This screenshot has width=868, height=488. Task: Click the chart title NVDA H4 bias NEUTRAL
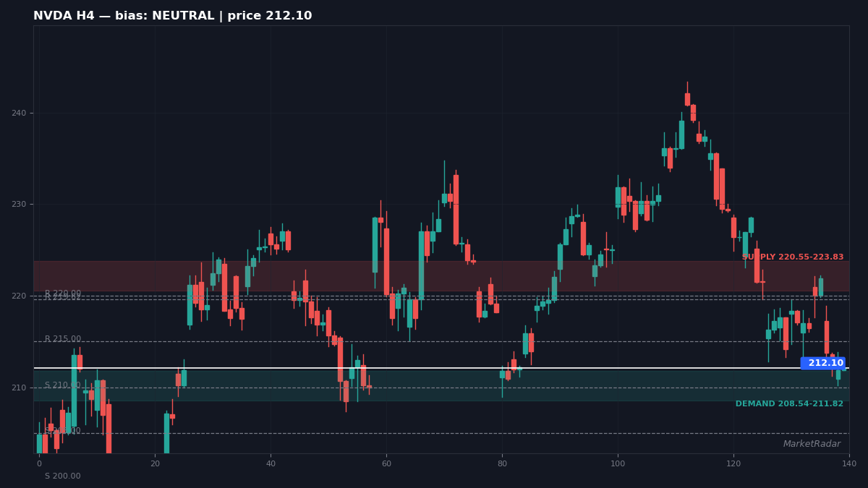tap(173, 16)
